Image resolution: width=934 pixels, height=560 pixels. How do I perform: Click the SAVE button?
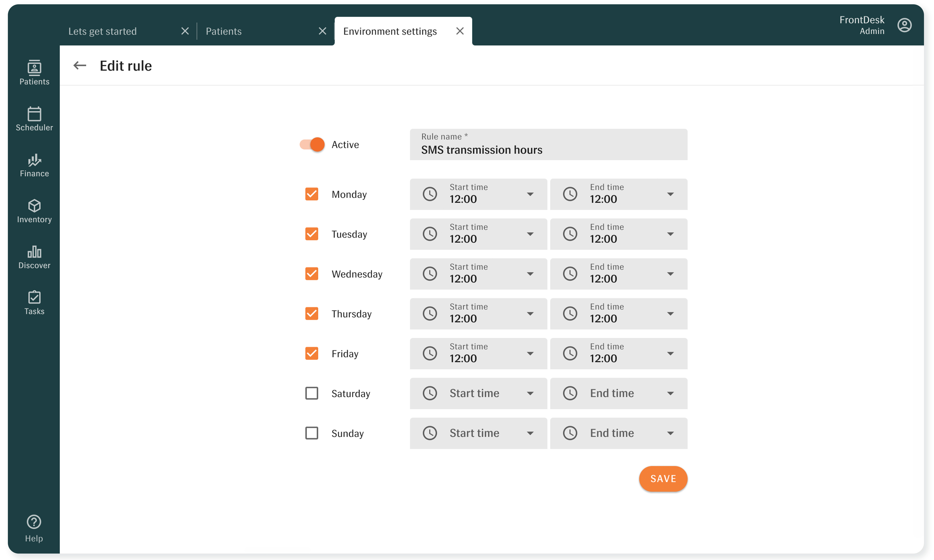[663, 478]
